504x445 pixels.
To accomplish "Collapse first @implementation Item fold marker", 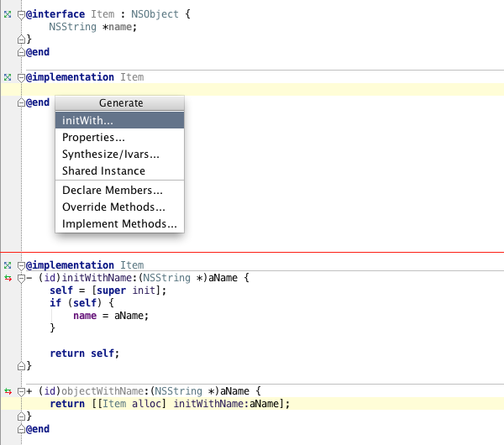I will coord(21,78).
